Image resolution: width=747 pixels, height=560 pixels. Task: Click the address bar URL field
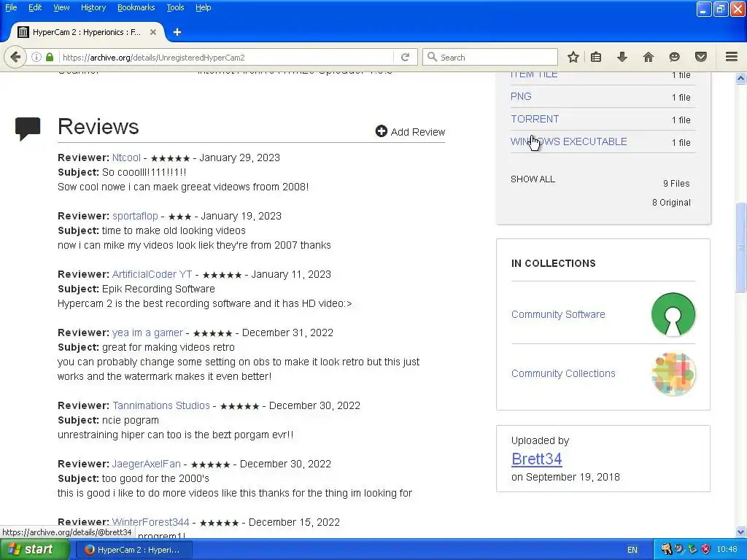pyautogui.click(x=226, y=57)
